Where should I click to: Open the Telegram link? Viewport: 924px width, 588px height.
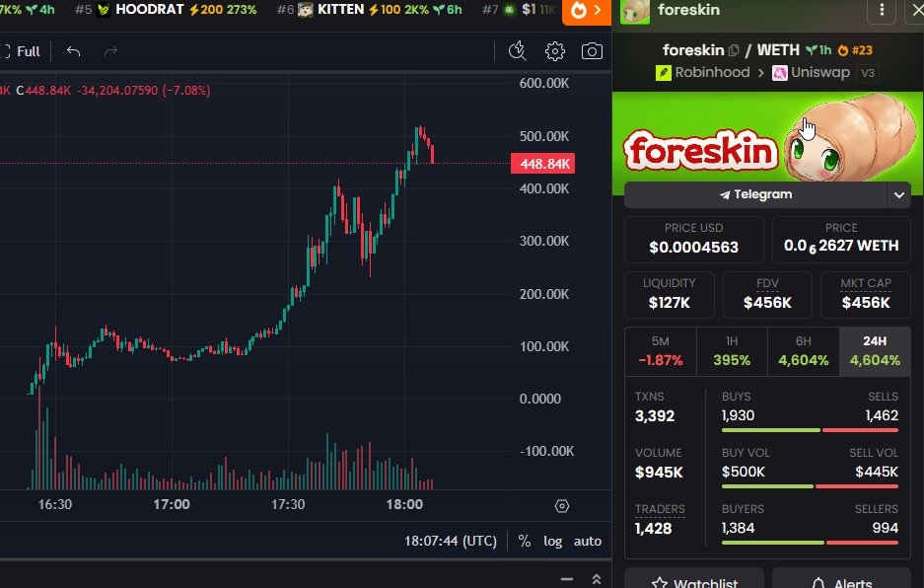[755, 194]
